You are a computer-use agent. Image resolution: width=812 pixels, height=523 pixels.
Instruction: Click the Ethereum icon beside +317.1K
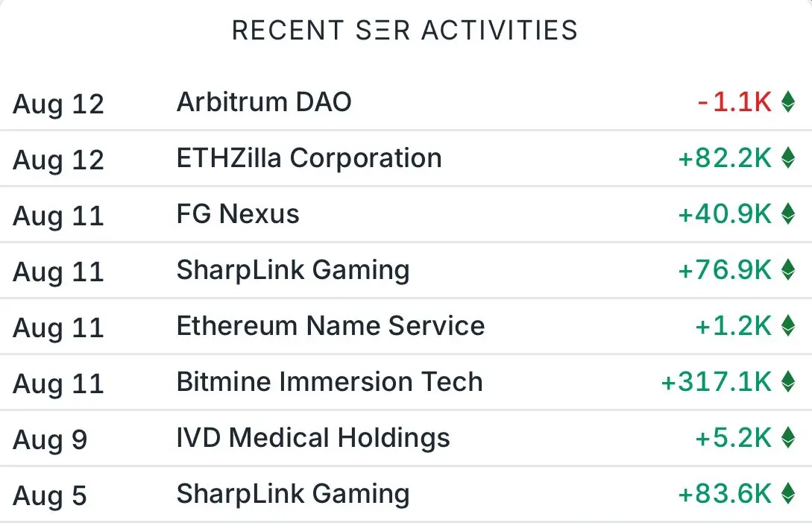787,381
